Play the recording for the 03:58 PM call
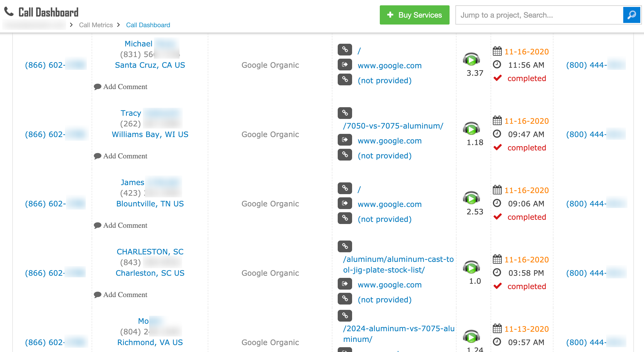The image size is (644, 352). (471, 267)
